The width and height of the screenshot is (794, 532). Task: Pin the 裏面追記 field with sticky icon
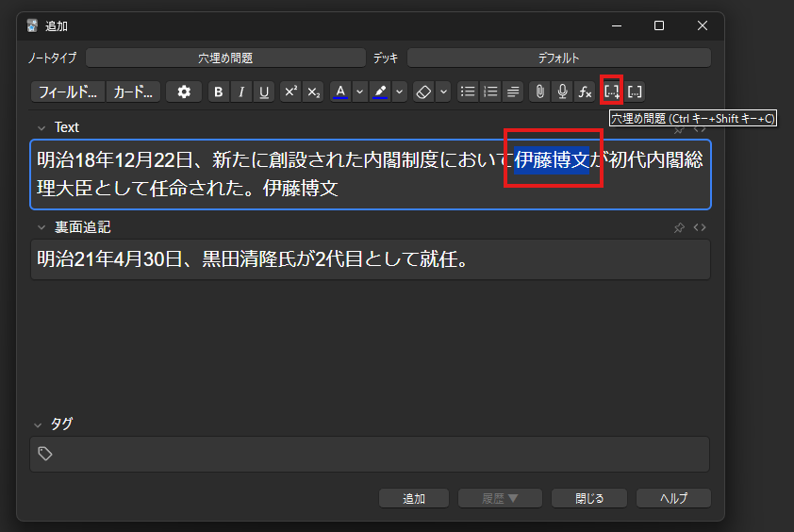coord(679,227)
